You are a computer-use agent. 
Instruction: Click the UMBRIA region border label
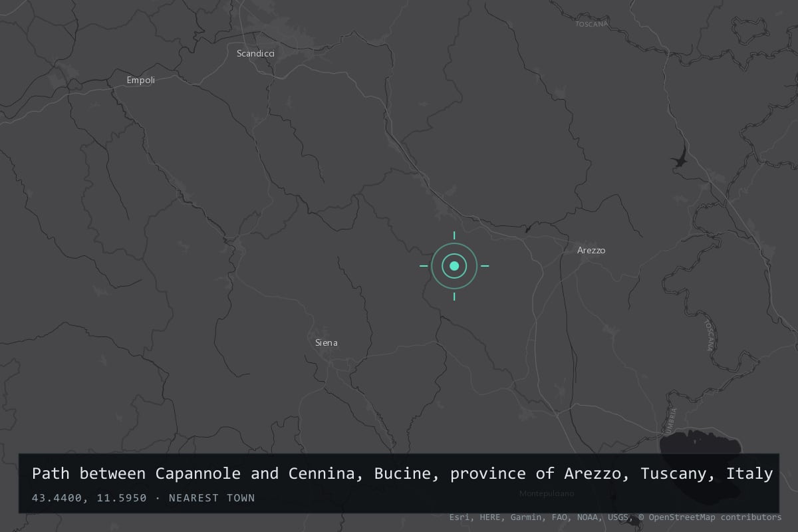[x=673, y=420]
